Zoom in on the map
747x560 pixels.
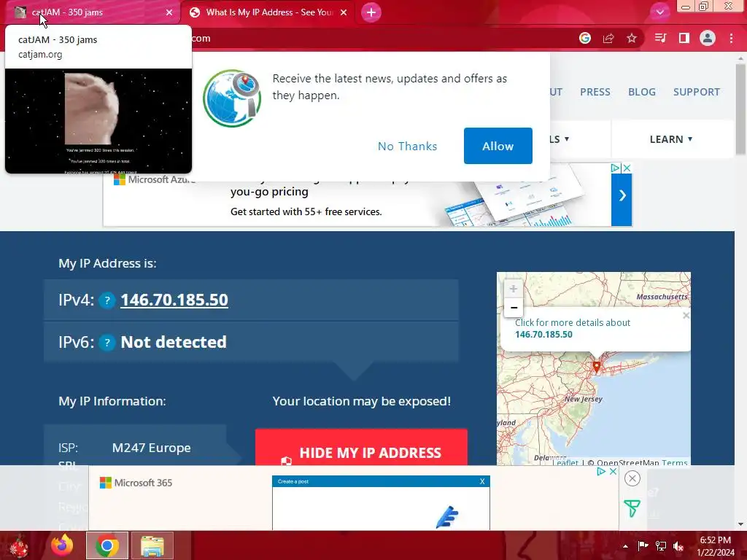(x=514, y=289)
